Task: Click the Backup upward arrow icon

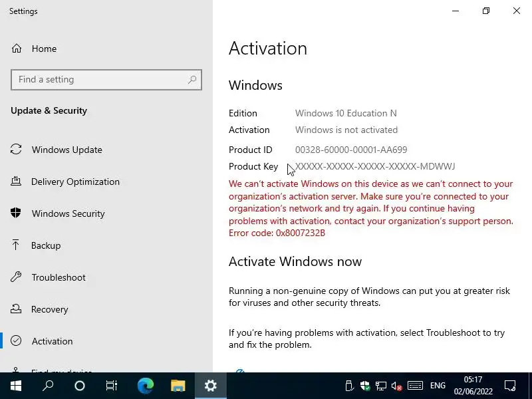Action: click(15, 245)
